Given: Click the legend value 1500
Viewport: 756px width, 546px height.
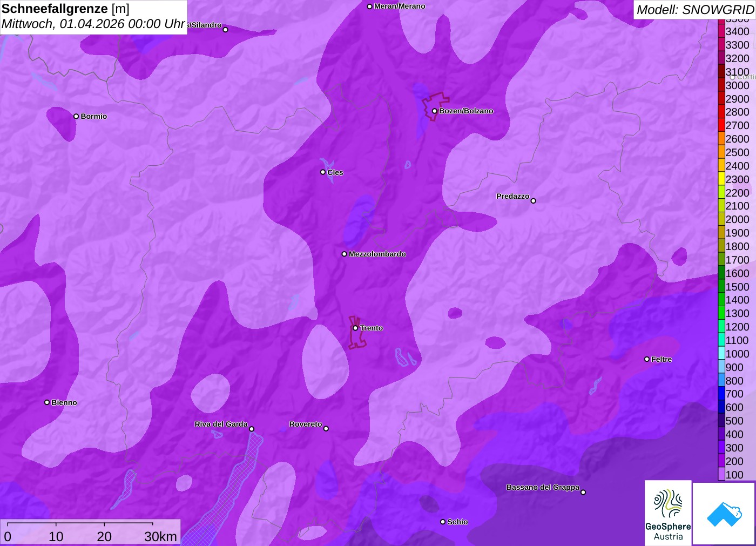Looking at the screenshot, I should (737, 287).
